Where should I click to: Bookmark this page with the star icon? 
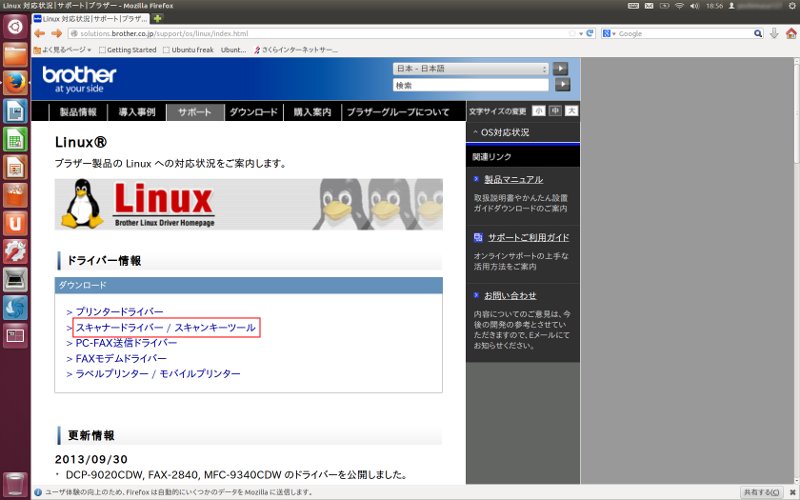(x=572, y=33)
